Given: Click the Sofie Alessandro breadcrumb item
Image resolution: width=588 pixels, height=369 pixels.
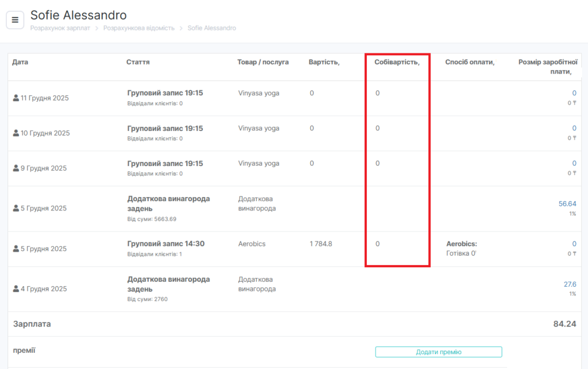Looking at the screenshot, I should point(211,28).
